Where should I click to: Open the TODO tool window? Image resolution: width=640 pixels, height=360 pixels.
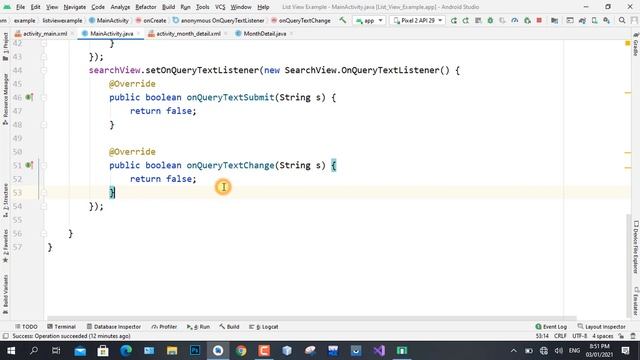click(26, 327)
